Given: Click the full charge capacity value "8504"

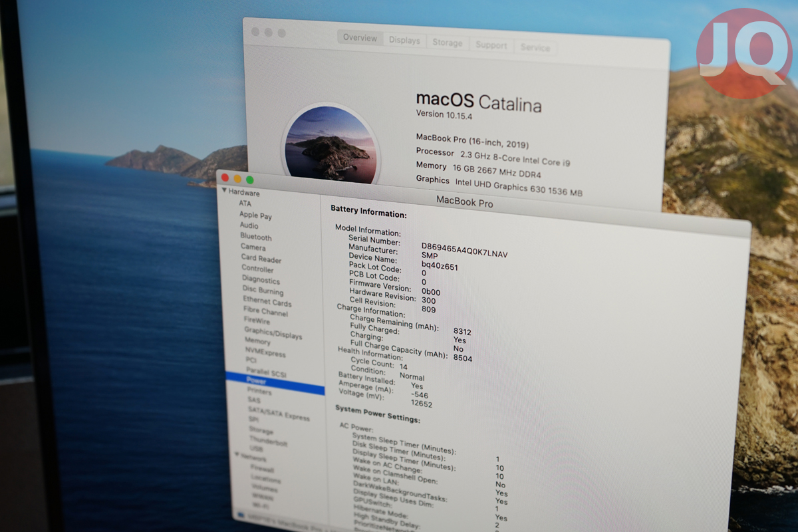Looking at the screenshot, I should coord(463,358).
